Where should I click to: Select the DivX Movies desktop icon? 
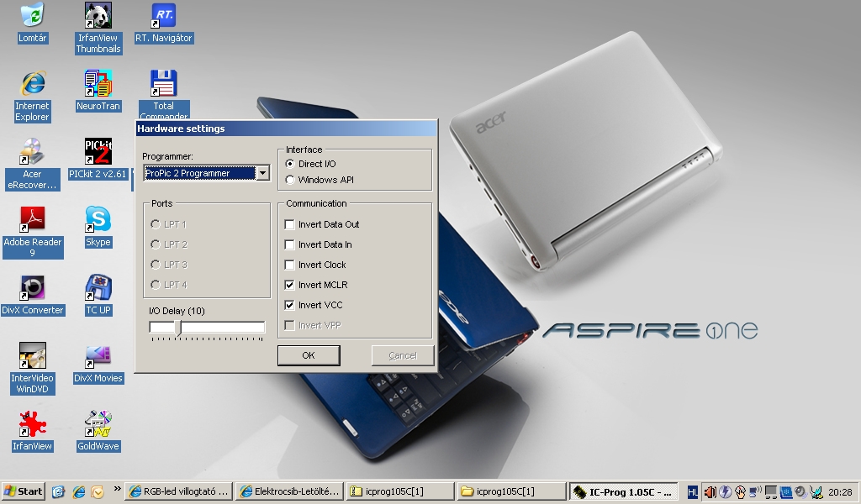coord(98,363)
